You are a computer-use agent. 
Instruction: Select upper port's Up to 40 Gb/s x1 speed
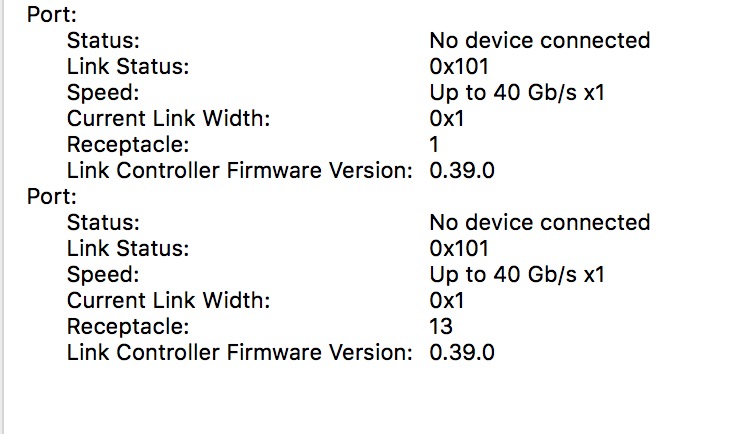click(x=517, y=93)
